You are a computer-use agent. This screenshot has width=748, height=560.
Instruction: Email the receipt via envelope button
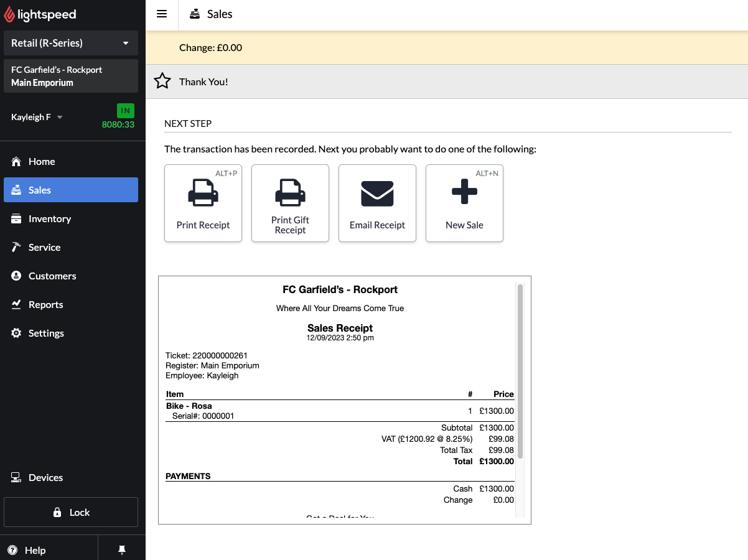pos(377,203)
